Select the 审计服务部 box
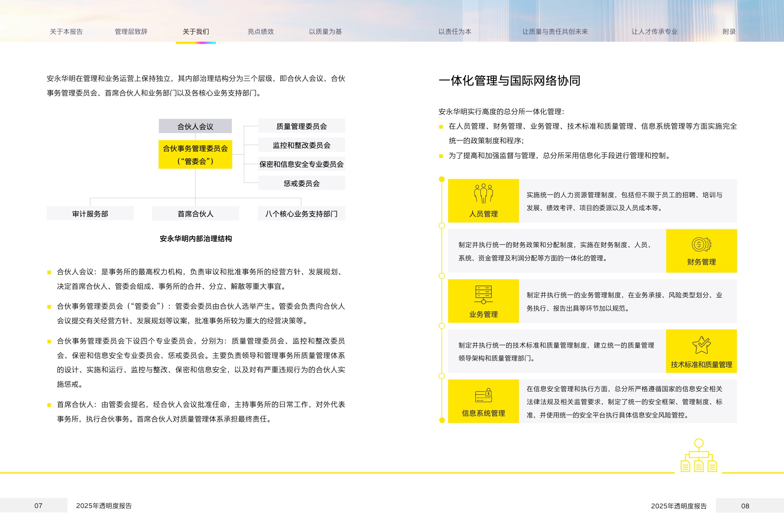 pos(90,214)
